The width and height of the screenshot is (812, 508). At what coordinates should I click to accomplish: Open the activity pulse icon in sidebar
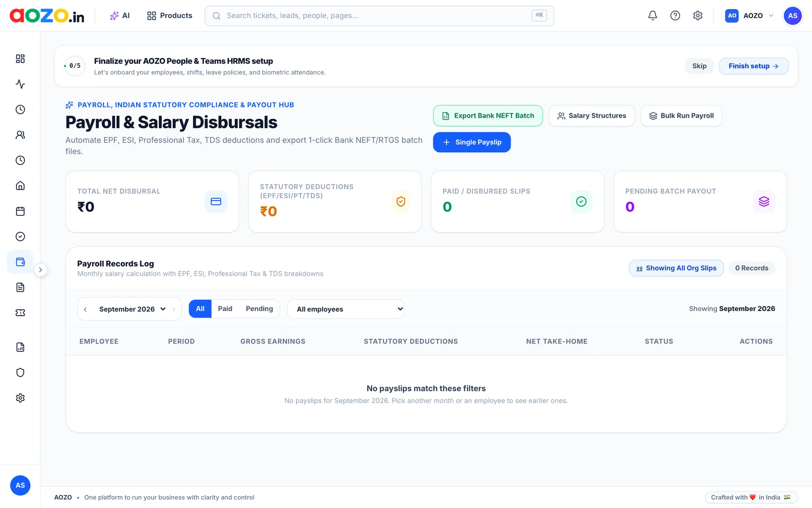[x=20, y=84]
